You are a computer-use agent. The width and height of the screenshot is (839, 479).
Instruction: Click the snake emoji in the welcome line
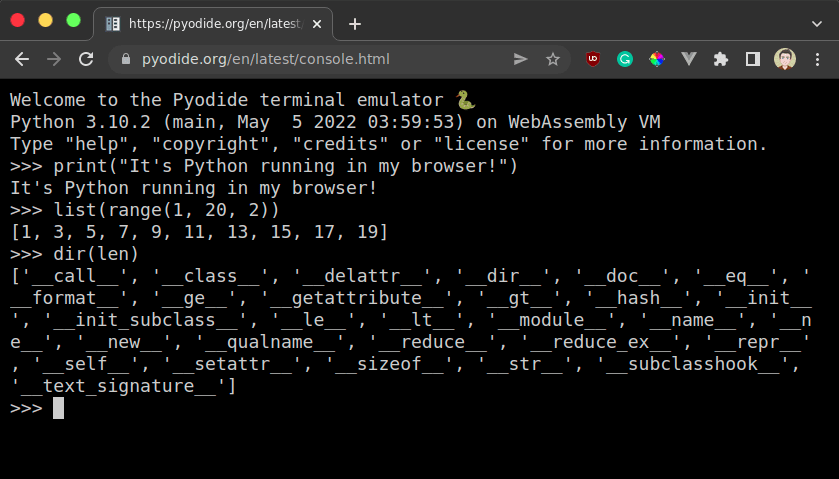tap(466, 100)
